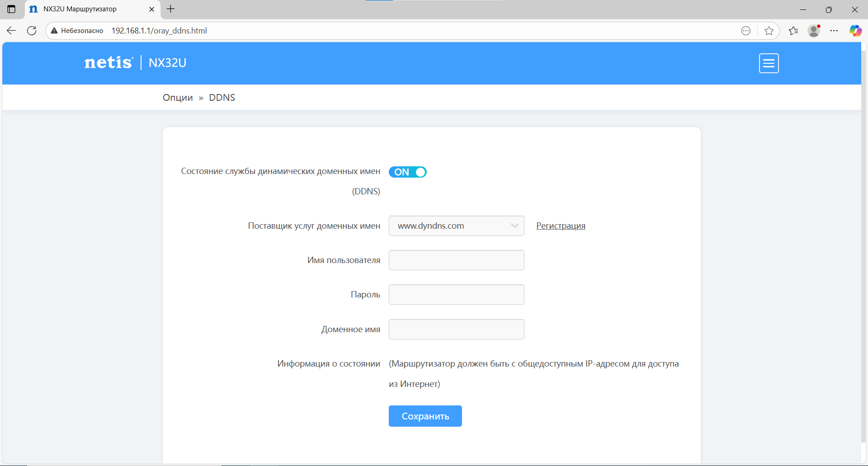
Task: Focus the Пароль field
Action: (457, 295)
